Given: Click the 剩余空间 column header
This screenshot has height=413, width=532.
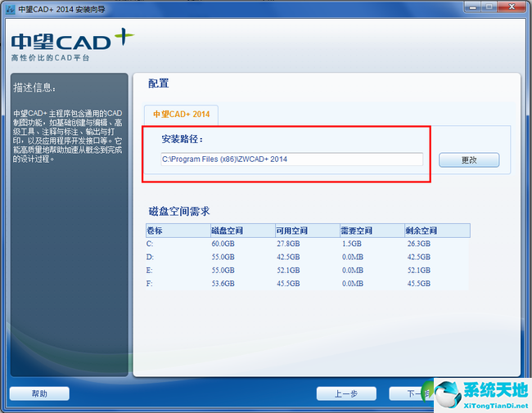Looking at the screenshot, I should pyautogui.click(x=437, y=231).
